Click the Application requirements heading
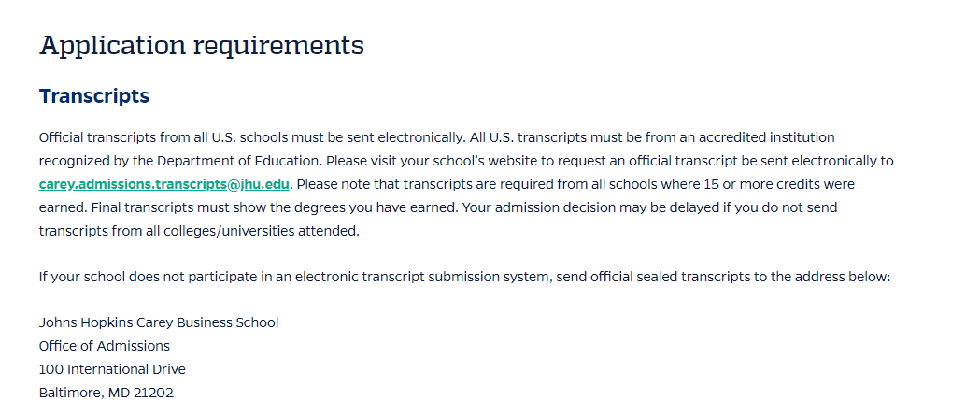The image size is (980, 415). pyautogui.click(x=201, y=46)
